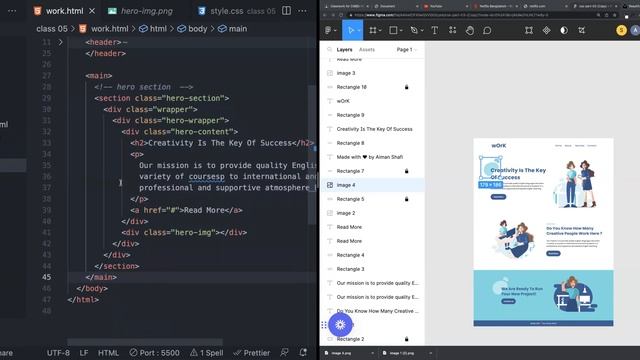The image size is (640, 360).
Task: Select the image 4 layer
Action: tap(373, 185)
